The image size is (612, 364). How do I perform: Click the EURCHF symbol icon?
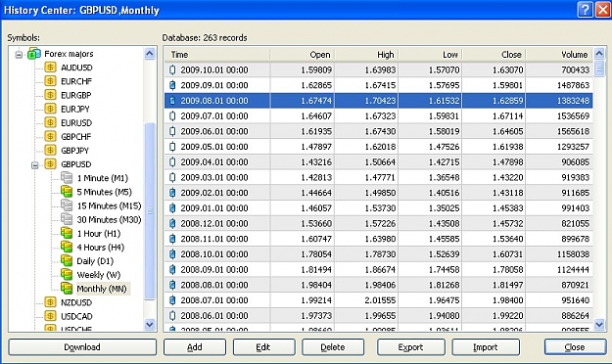pyautogui.click(x=50, y=81)
